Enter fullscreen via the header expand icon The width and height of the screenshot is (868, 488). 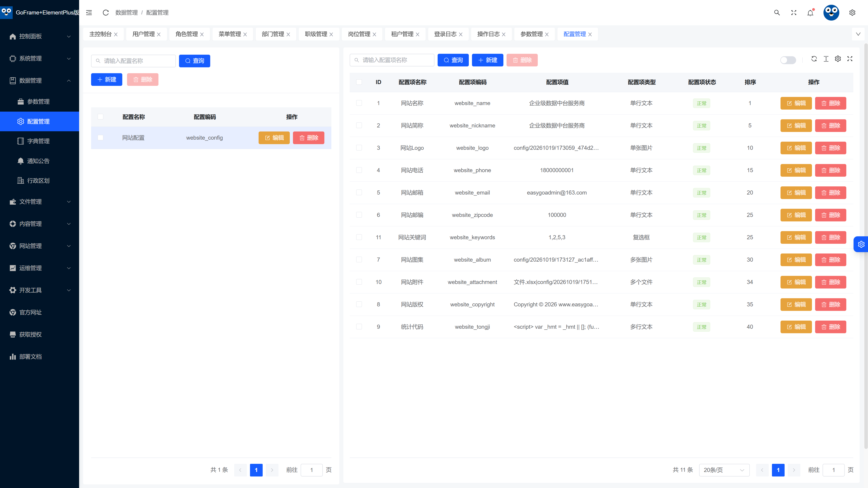[x=794, y=12]
